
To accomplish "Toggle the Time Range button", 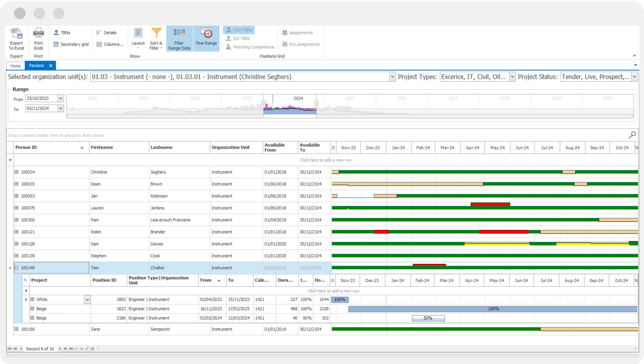I will click(206, 39).
